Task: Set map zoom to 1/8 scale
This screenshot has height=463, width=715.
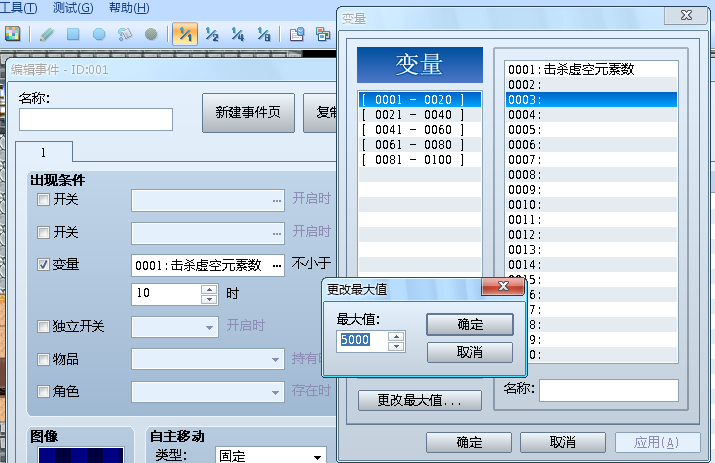Action: click(x=264, y=34)
